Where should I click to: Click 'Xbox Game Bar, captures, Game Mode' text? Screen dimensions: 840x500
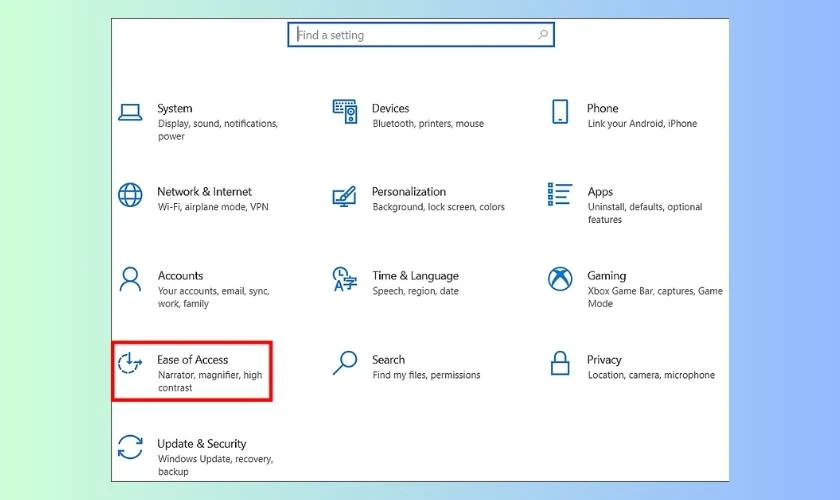[655, 297]
